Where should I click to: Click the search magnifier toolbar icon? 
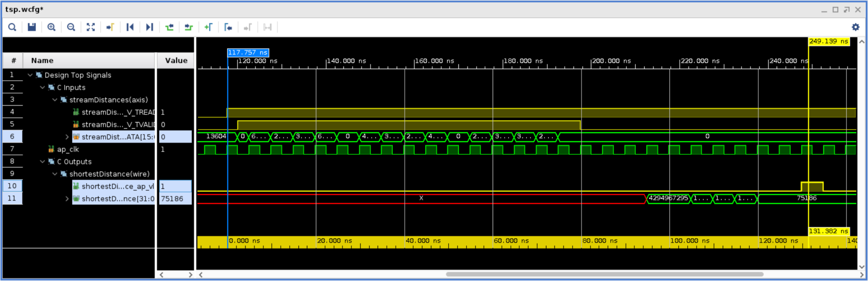pyautogui.click(x=12, y=27)
